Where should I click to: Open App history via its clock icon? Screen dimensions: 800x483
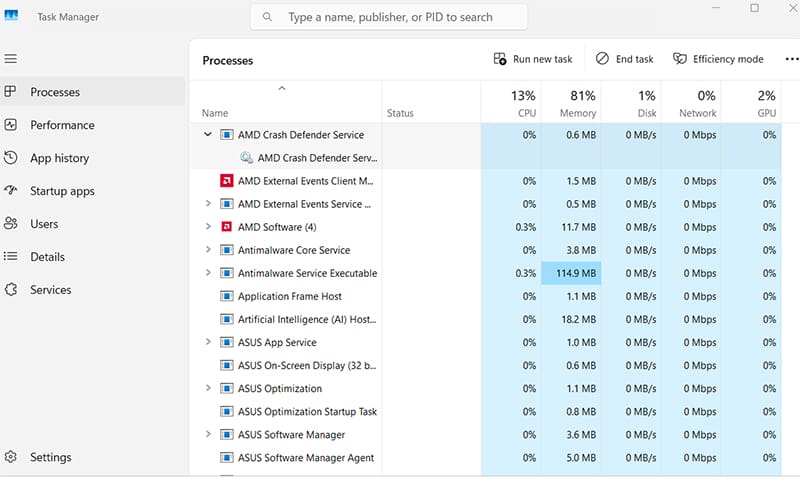coord(11,158)
